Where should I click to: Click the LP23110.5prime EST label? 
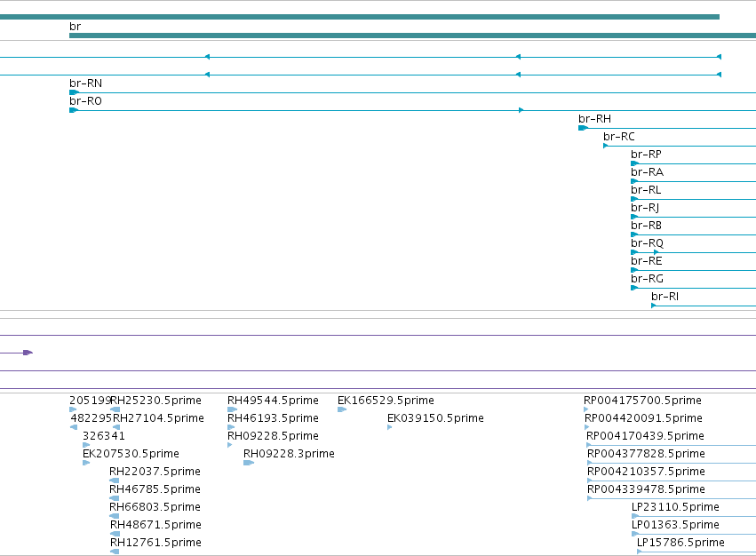(x=675, y=507)
